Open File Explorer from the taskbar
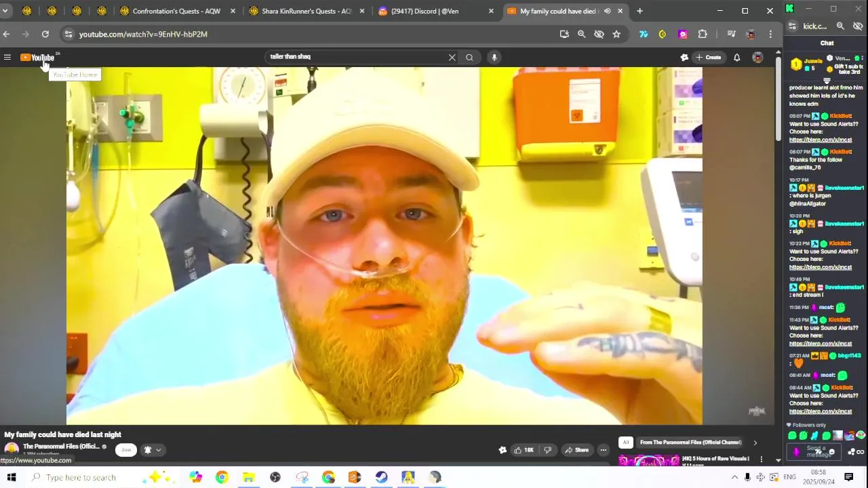The width and height of the screenshot is (868, 488). tap(248, 477)
